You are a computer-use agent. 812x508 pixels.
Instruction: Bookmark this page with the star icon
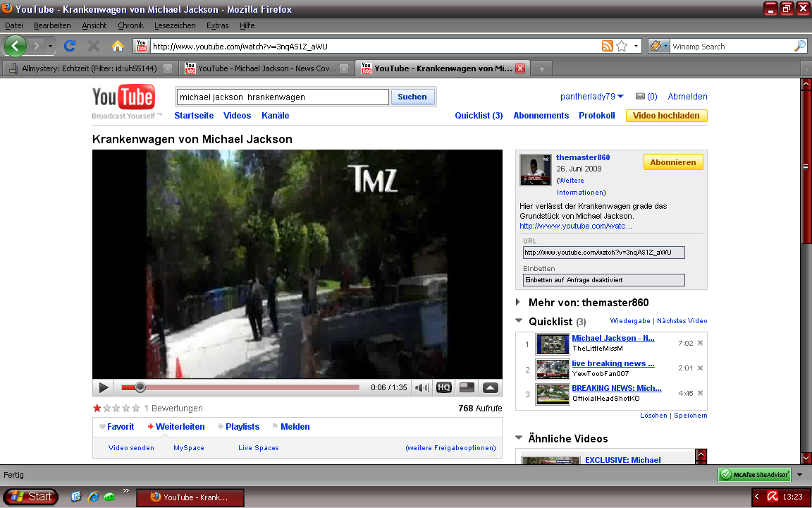tap(622, 46)
